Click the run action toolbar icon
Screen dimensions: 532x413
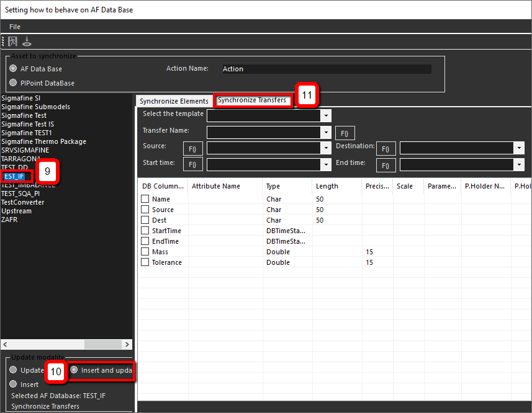(12, 41)
